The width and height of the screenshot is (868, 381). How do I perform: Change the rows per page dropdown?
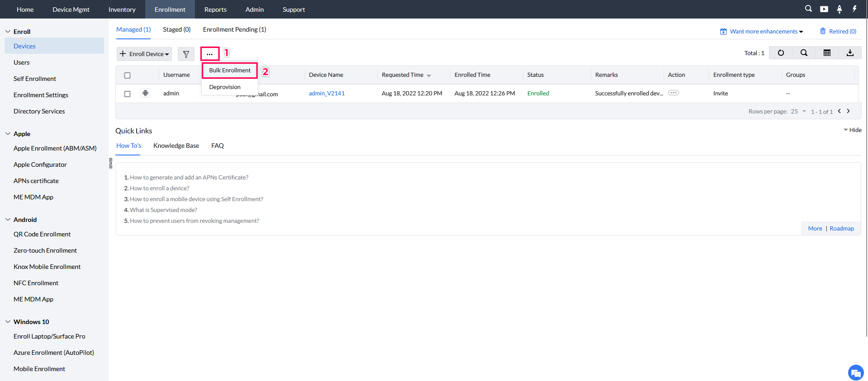point(798,112)
